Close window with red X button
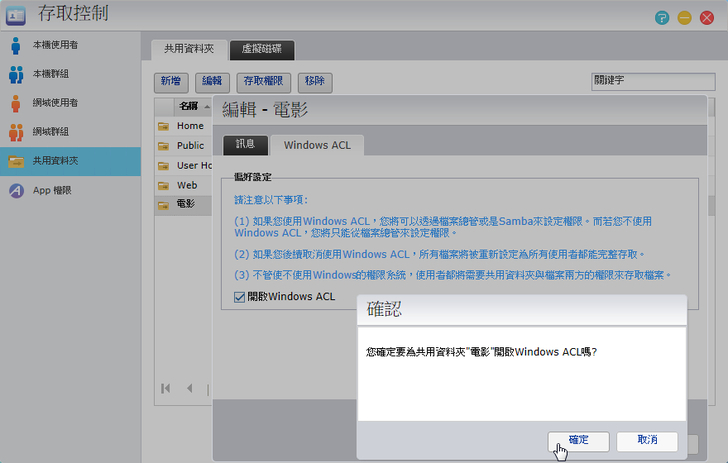This screenshot has height=463, width=728. click(707, 18)
